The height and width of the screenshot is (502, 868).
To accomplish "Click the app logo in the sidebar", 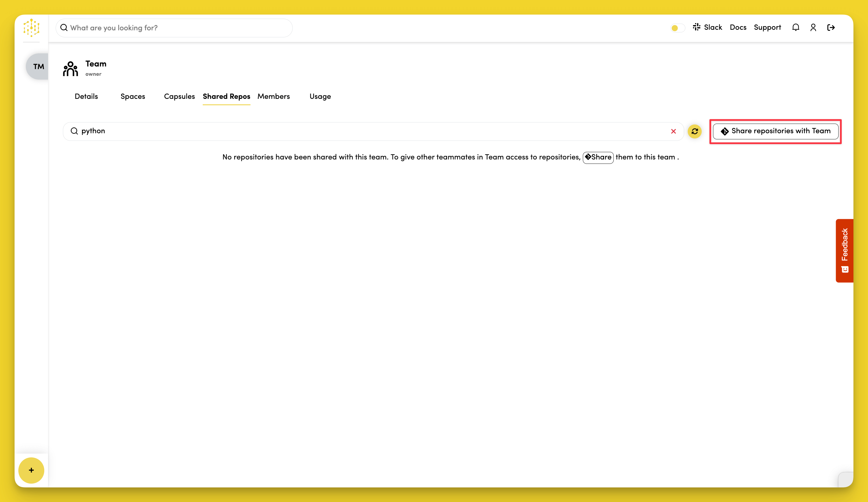I will (31, 28).
